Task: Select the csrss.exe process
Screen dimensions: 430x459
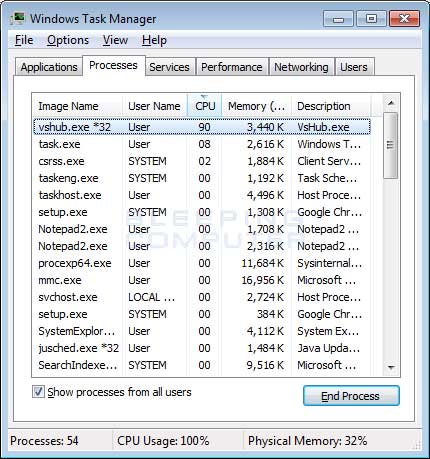Action: [202, 161]
